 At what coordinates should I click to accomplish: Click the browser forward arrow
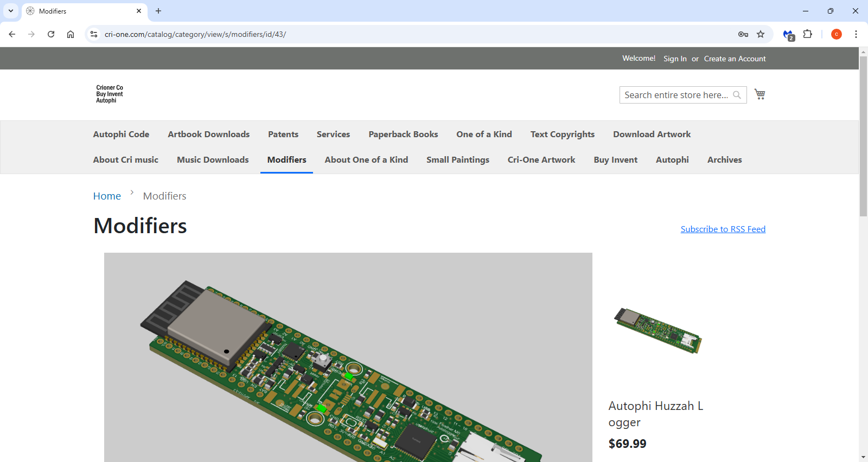pyautogui.click(x=31, y=34)
